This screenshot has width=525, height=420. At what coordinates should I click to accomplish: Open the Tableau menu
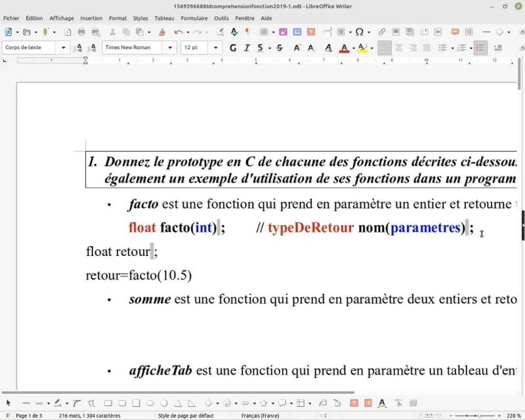pyautogui.click(x=164, y=18)
